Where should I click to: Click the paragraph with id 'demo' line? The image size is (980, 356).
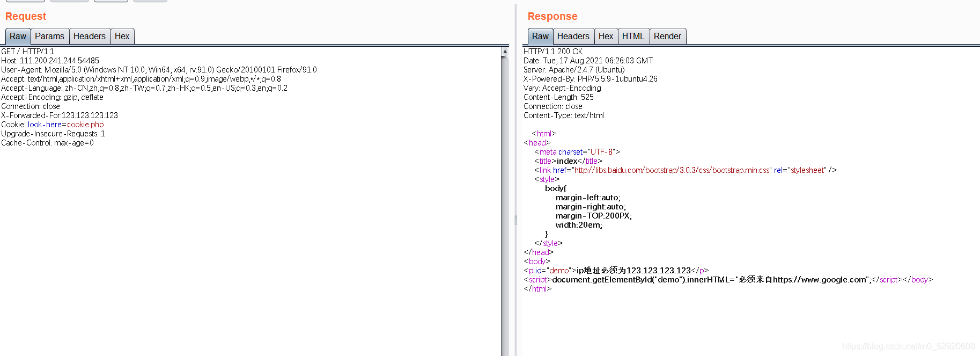point(616,271)
